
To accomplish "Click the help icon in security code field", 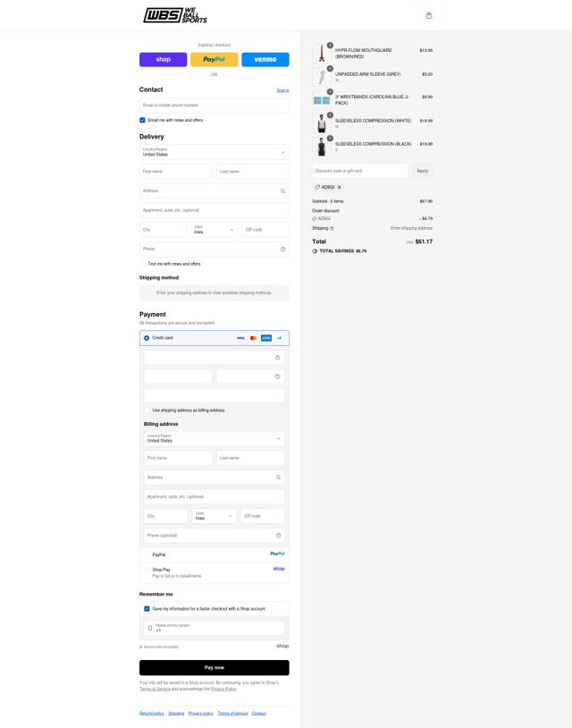I will (277, 377).
